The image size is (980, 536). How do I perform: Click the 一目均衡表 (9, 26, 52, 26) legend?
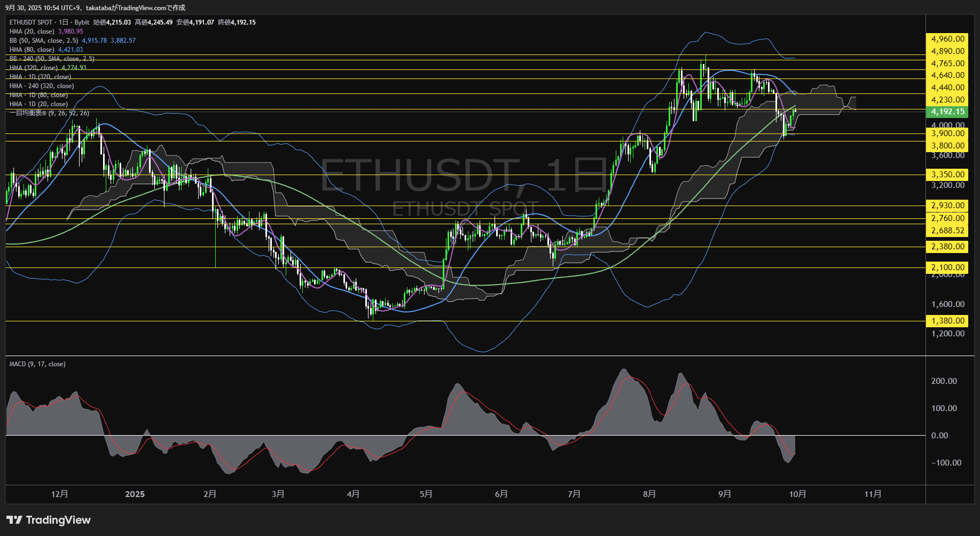point(49,113)
